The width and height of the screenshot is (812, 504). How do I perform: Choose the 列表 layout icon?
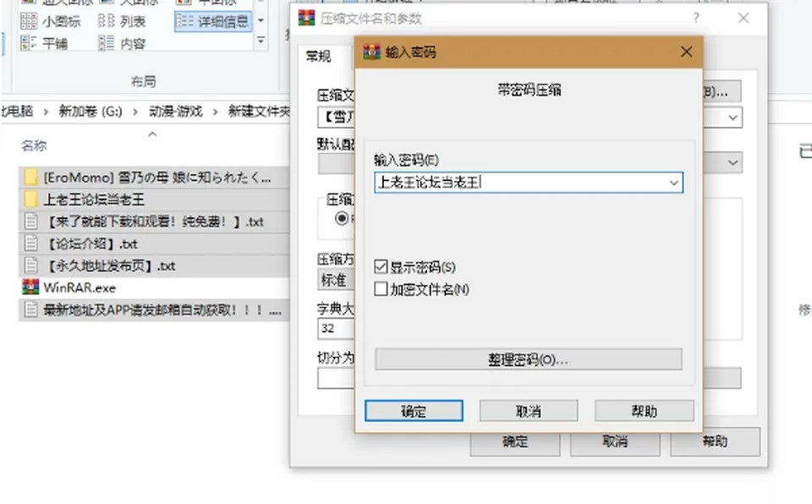click(x=107, y=21)
